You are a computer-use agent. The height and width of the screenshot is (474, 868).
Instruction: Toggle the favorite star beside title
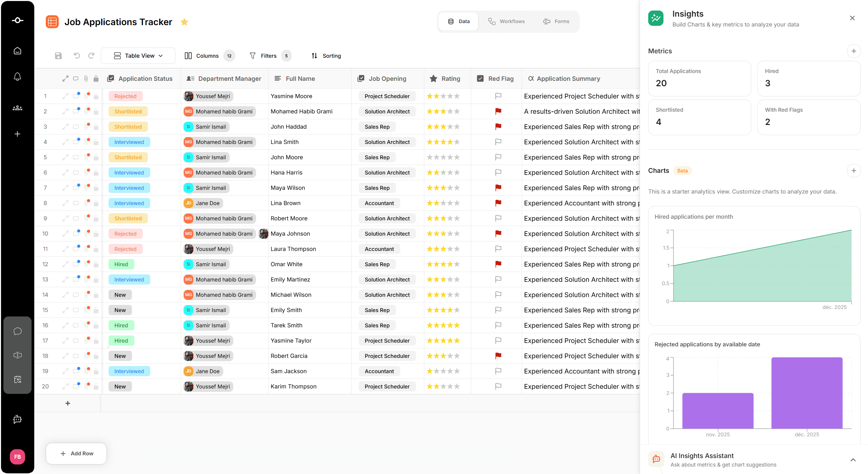coord(184,22)
